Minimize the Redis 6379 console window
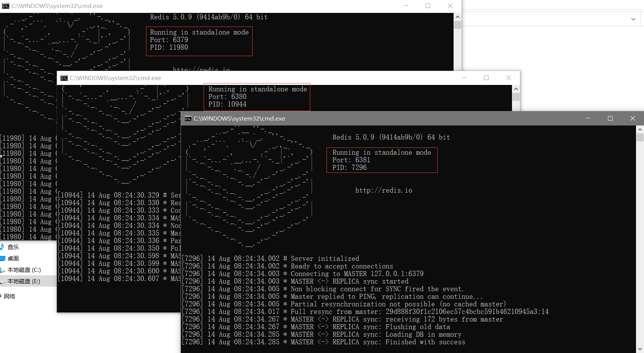This screenshot has width=644, height=353. [x=406, y=6]
